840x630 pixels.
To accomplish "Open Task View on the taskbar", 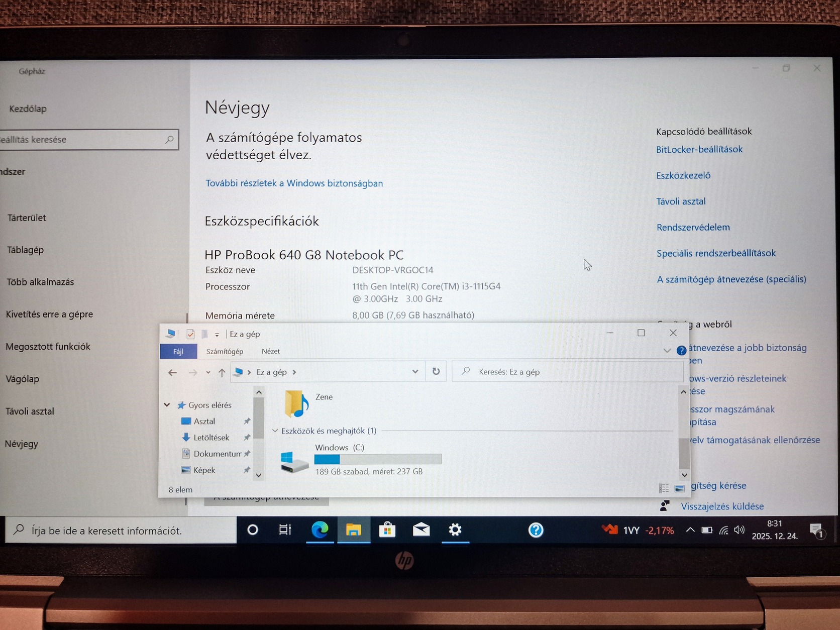I will (x=285, y=530).
